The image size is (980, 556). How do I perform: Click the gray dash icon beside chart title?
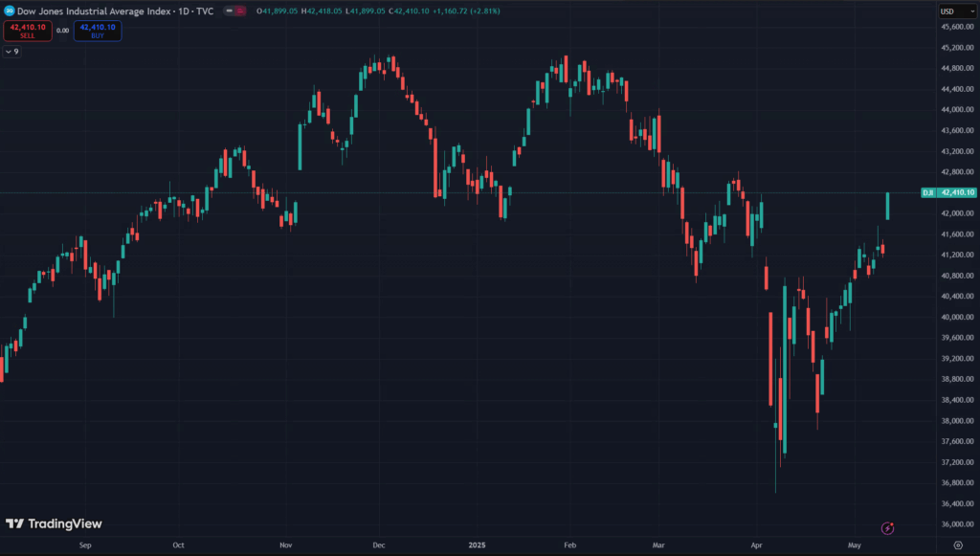coord(230,11)
